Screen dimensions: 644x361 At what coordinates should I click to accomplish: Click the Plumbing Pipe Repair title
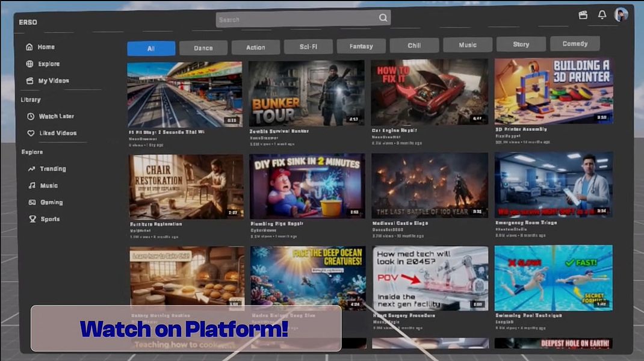[x=277, y=224]
